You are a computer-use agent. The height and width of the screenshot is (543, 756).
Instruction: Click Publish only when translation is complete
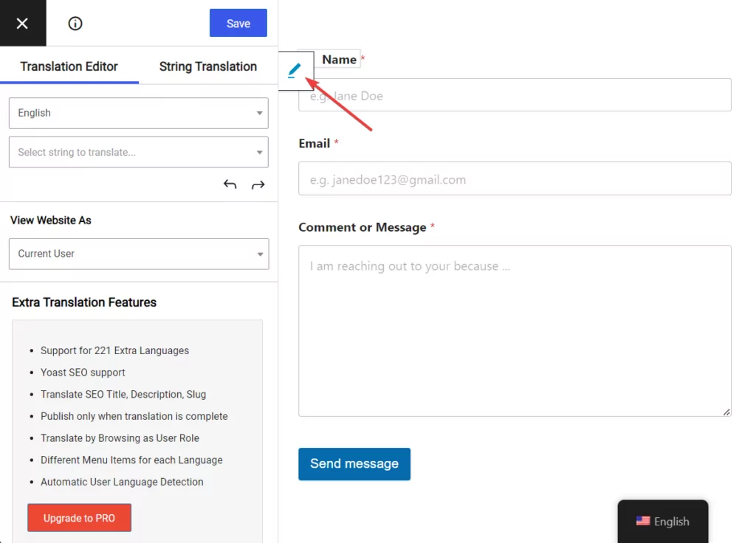[134, 416]
